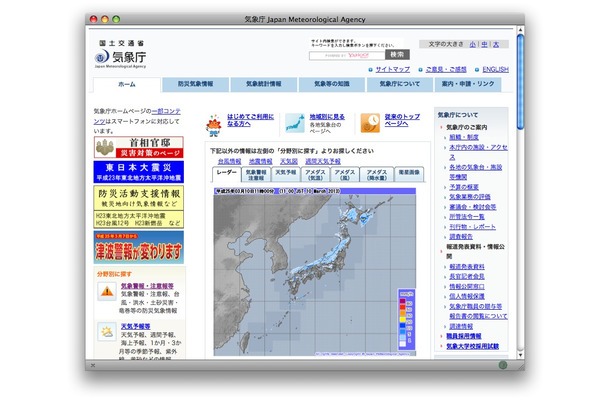Open the 天気図 quick link
The image size is (610, 400).
[289, 161]
